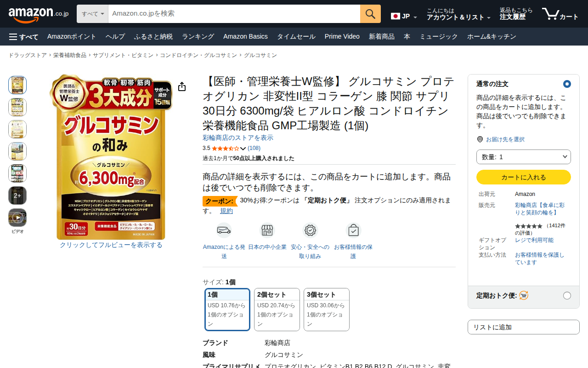Click クリックしてフルビューを表示する link
588x368 pixels.
[111, 245]
